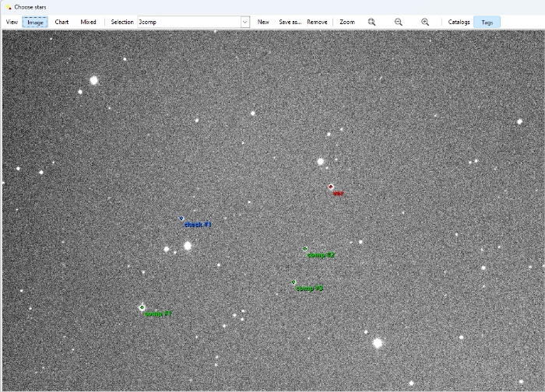Toggle the Image view mode
545x392 pixels.
(x=35, y=22)
